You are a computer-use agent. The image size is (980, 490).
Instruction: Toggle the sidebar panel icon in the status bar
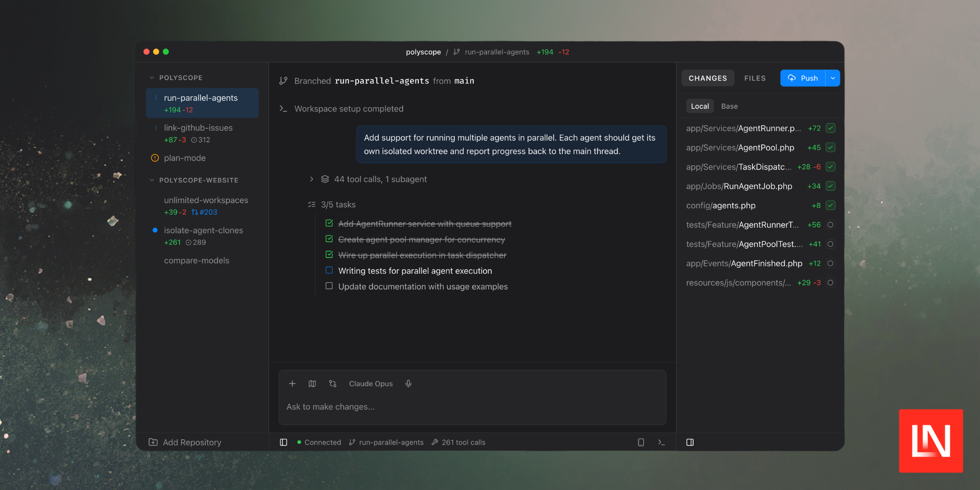[x=283, y=442]
